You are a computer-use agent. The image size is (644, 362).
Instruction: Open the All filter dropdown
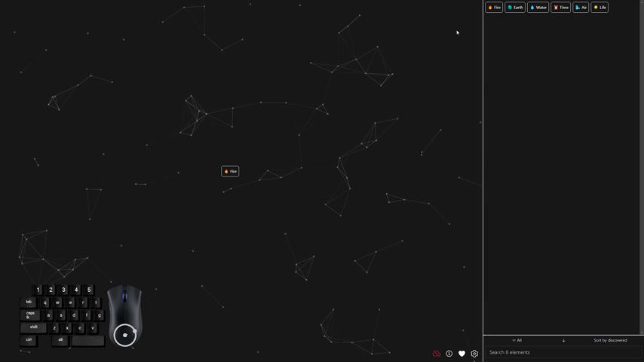point(517,341)
